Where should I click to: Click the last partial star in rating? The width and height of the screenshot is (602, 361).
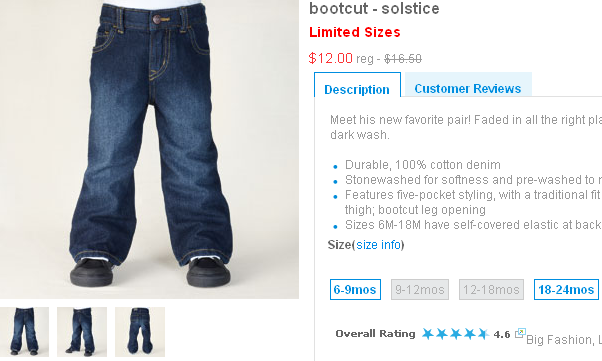click(483, 334)
